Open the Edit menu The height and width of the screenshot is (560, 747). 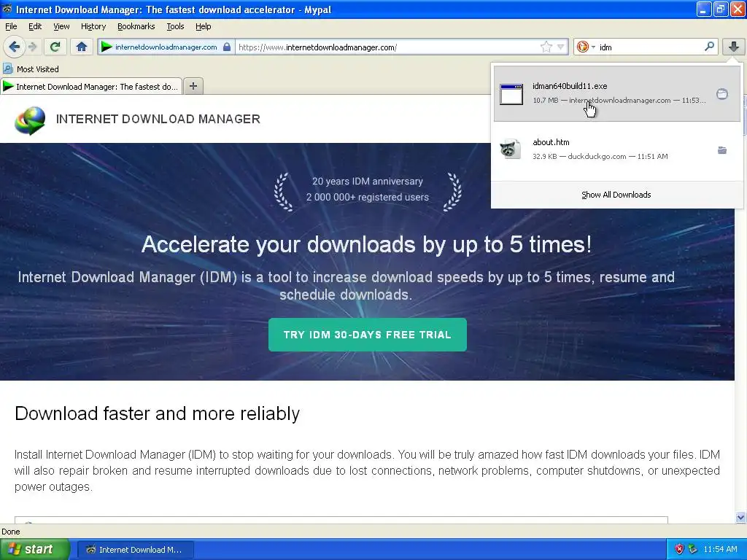click(x=35, y=26)
